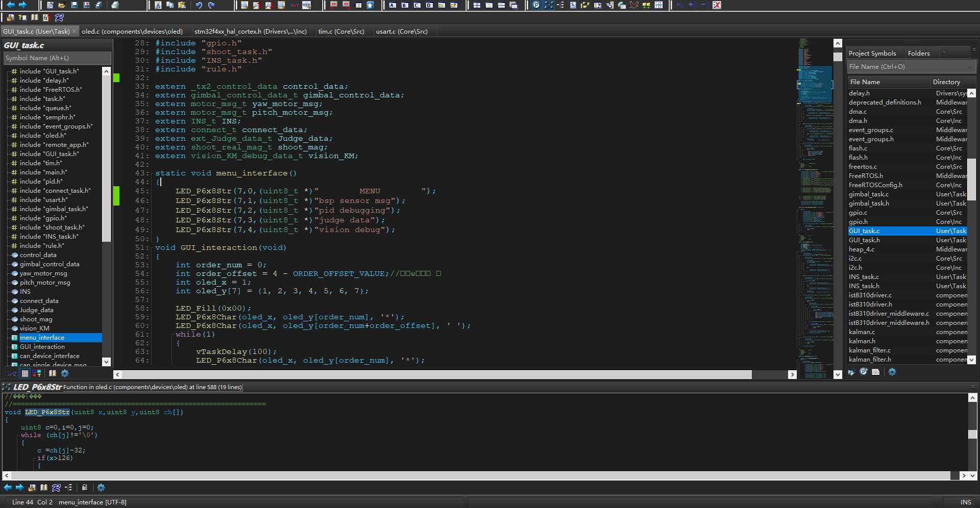980x508 pixels.
Task: Open the chevron dropdown beside the Folders tab
Action: [x=944, y=53]
